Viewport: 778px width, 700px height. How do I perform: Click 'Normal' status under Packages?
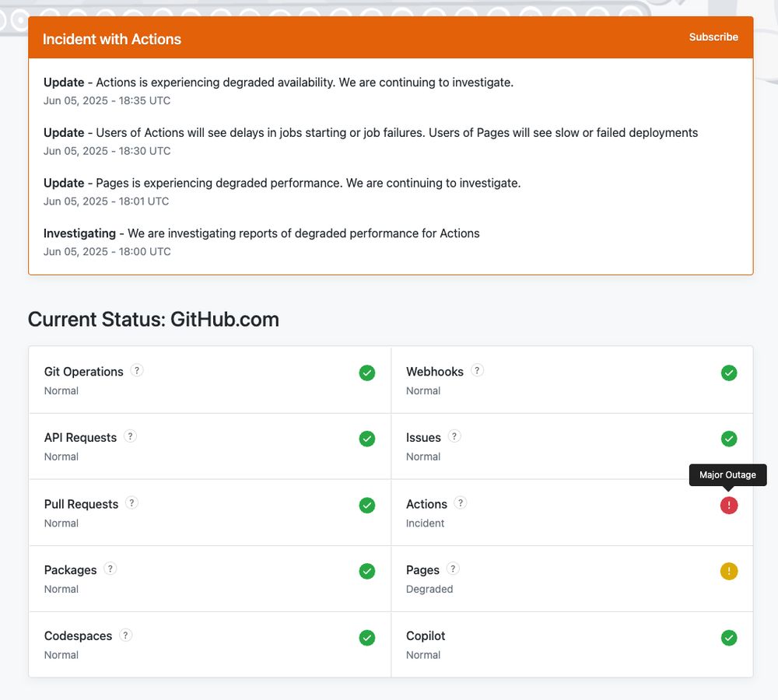coord(61,590)
